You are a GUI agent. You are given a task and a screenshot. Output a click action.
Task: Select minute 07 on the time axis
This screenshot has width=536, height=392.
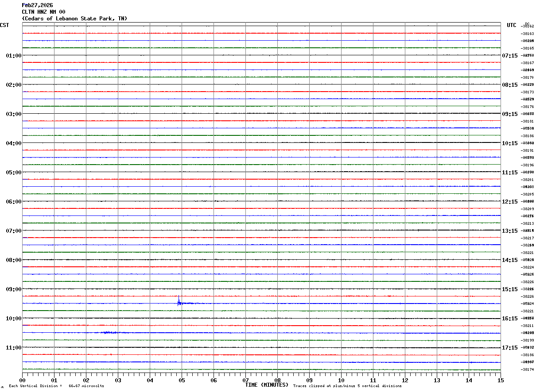tap(245, 380)
